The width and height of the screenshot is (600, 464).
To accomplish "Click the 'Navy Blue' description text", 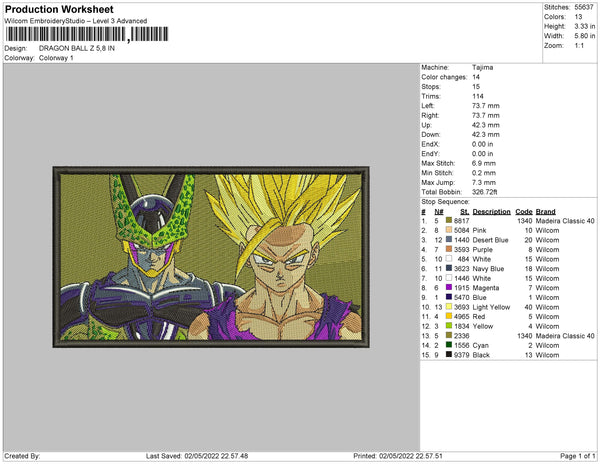I will click(488, 268).
